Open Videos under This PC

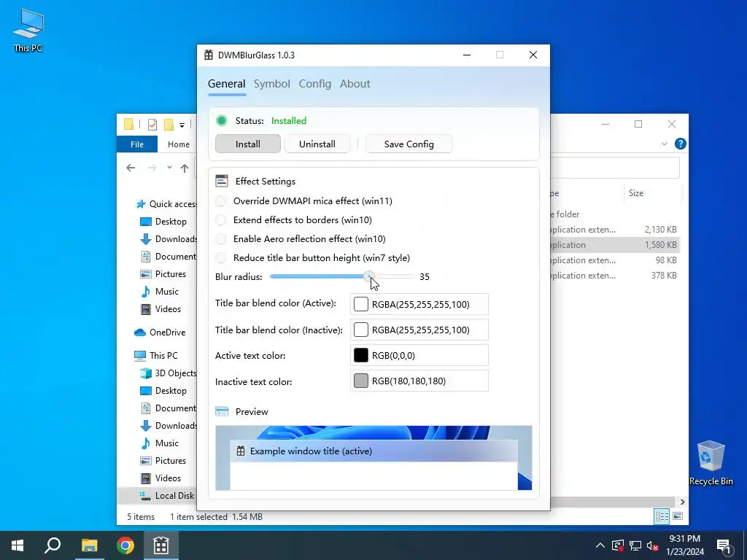161,478
